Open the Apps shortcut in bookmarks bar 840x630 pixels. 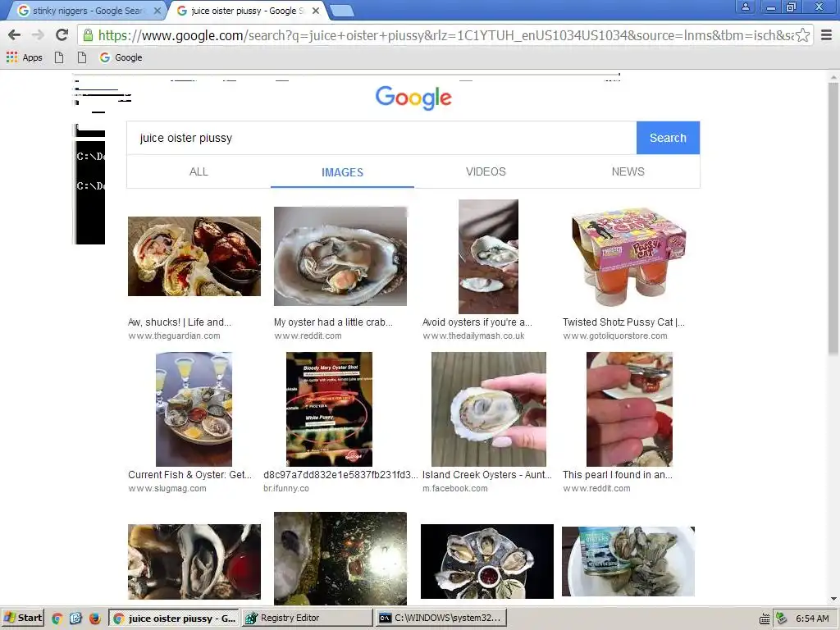tap(24, 57)
